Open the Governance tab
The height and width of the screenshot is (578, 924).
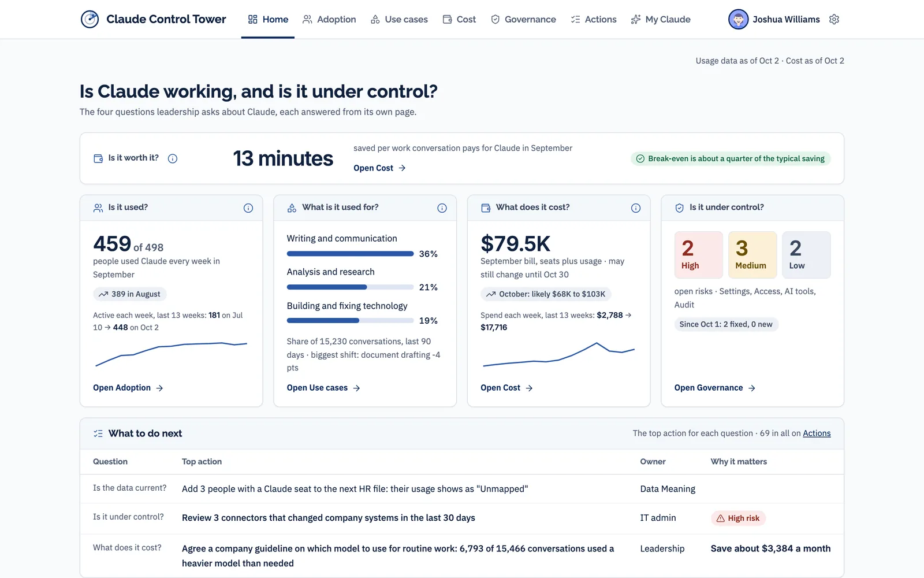tap(523, 19)
